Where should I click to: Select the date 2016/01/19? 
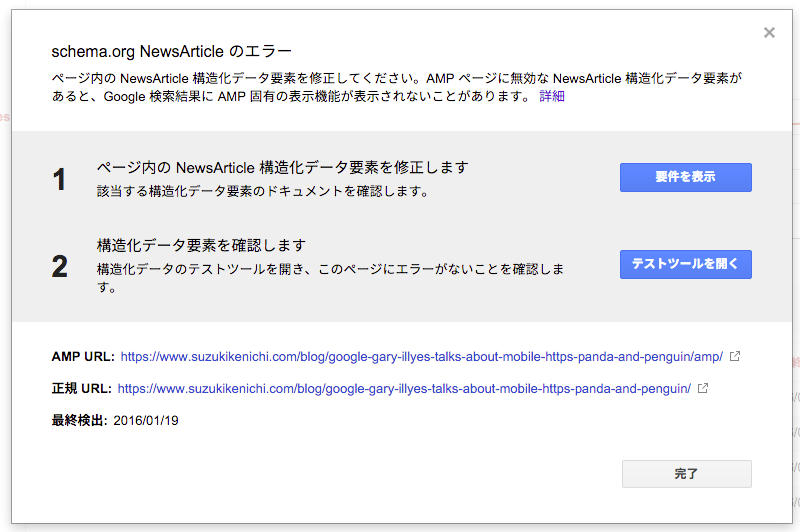tap(146, 420)
